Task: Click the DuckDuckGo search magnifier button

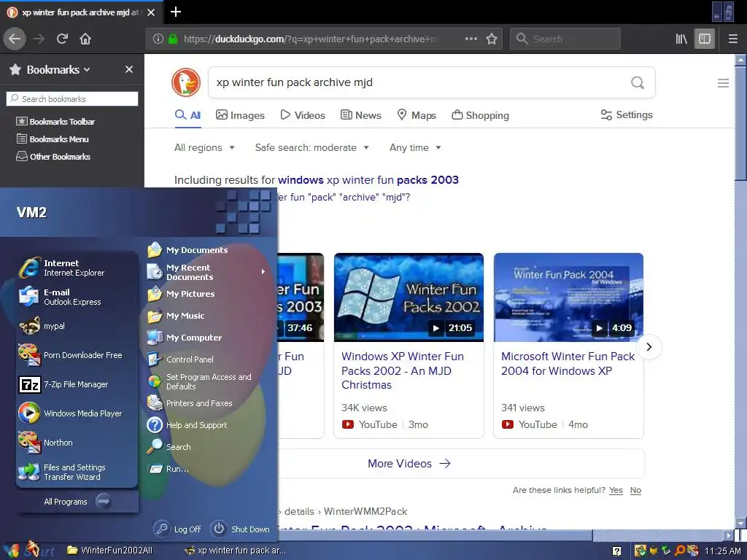Action: point(638,82)
